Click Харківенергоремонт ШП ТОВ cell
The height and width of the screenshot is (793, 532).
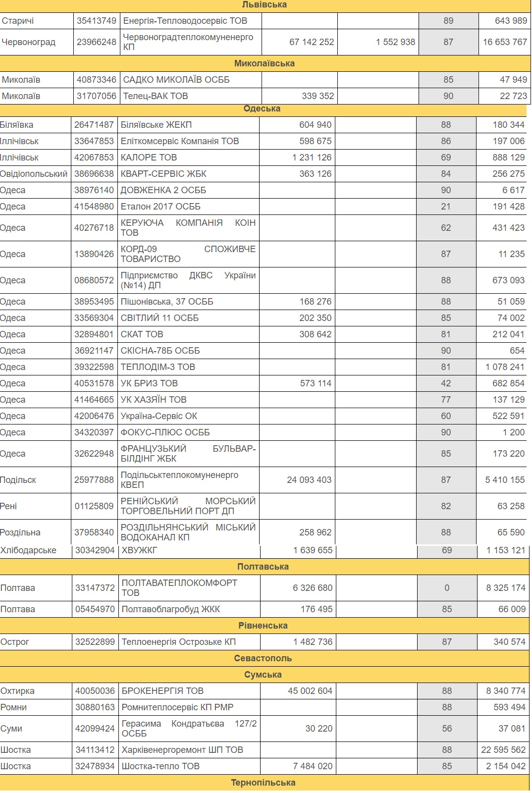point(190,750)
